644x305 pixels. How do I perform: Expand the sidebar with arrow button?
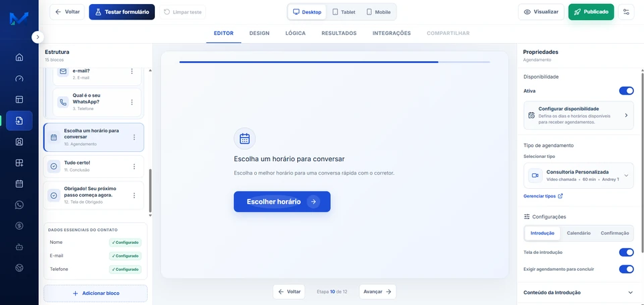pos(38,37)
